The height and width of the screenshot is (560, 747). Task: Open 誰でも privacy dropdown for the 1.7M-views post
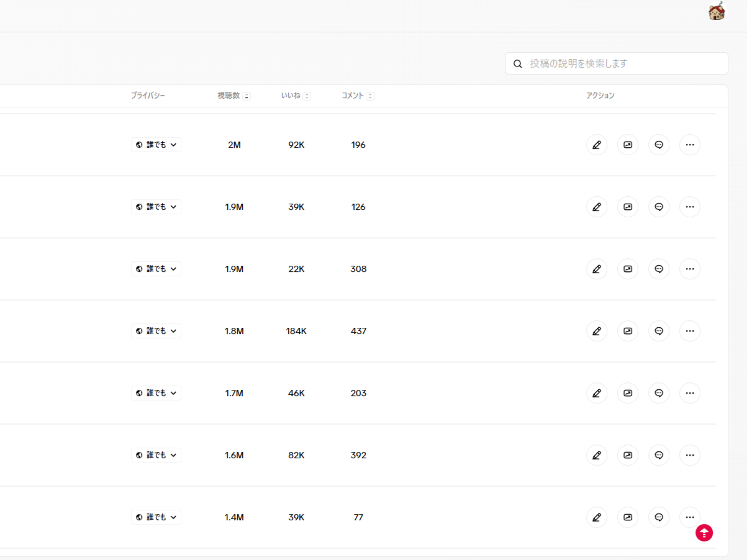click(156, 393)
